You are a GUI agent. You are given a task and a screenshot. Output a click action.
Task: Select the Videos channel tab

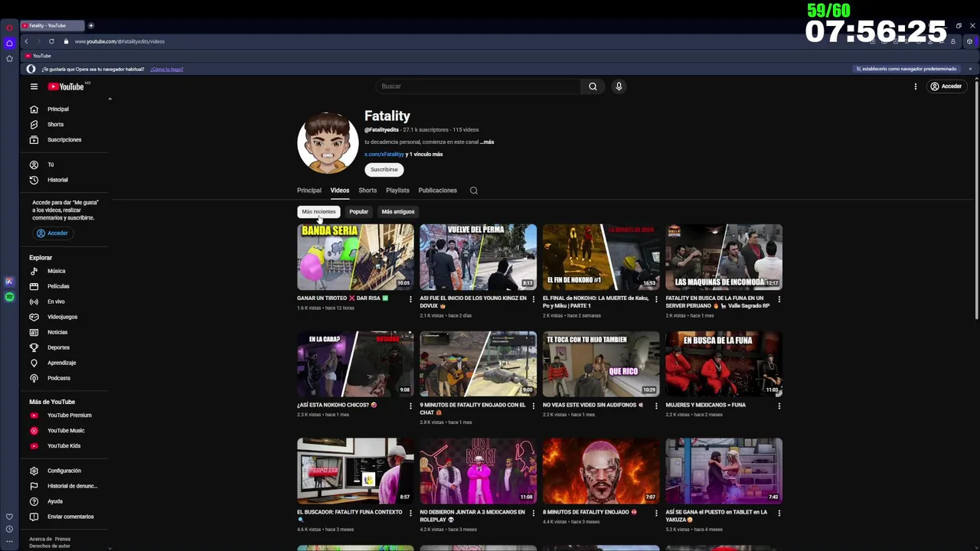click(x=340, y=191)
